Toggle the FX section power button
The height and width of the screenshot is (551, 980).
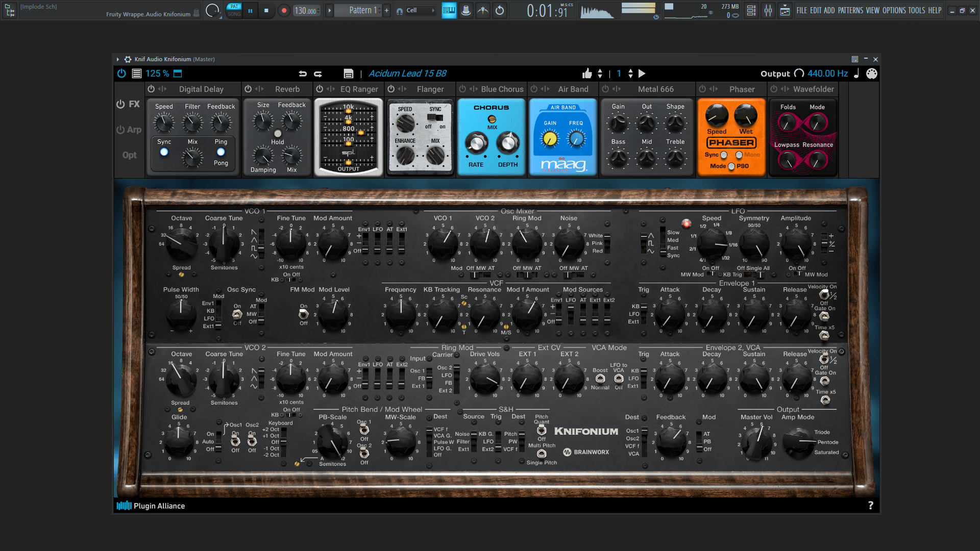coord(120,104)
